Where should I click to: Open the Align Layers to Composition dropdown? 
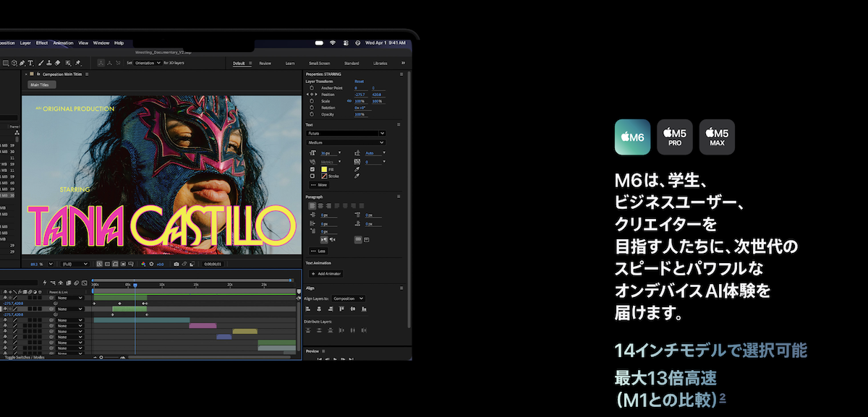pos(349,298)
